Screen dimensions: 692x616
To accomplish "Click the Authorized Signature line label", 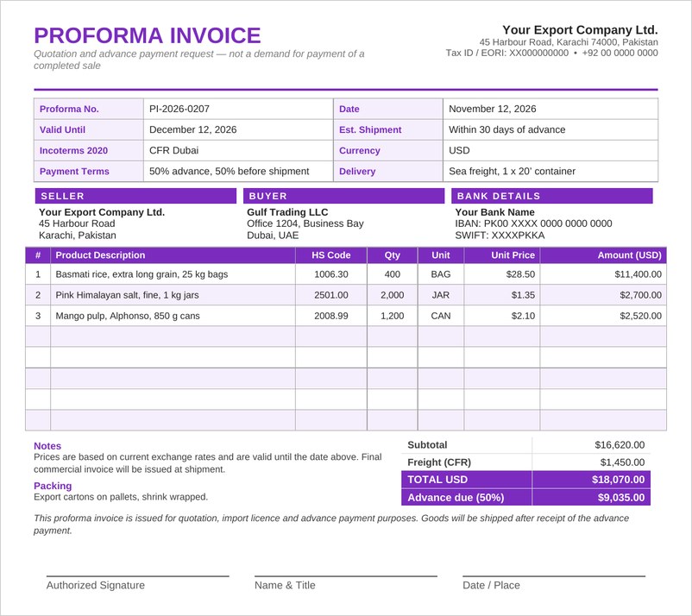I will (95, 585).
